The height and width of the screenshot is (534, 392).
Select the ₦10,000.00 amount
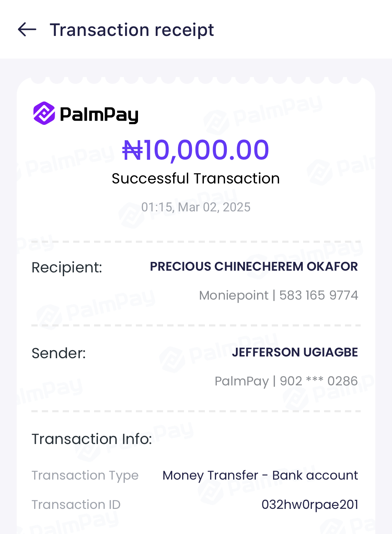(196, 150)
